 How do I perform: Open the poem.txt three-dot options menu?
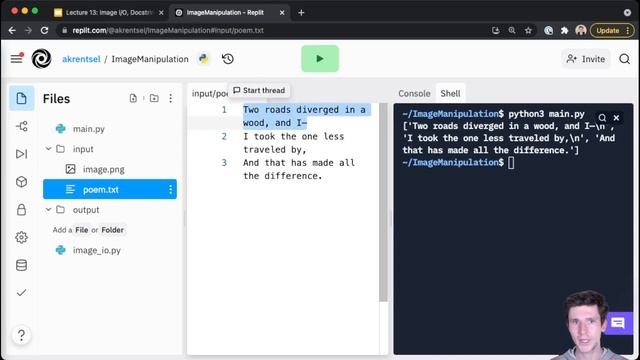[171, 189]
